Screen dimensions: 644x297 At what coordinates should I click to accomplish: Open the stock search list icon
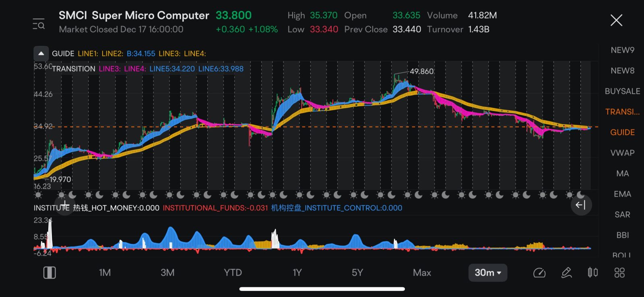click(39, 24)
